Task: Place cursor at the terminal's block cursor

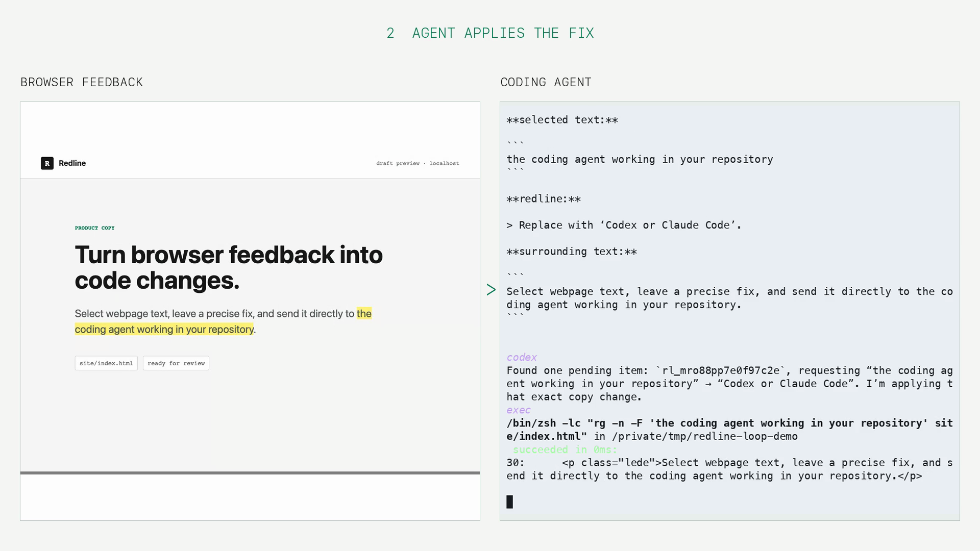Action: coord(509,502)
